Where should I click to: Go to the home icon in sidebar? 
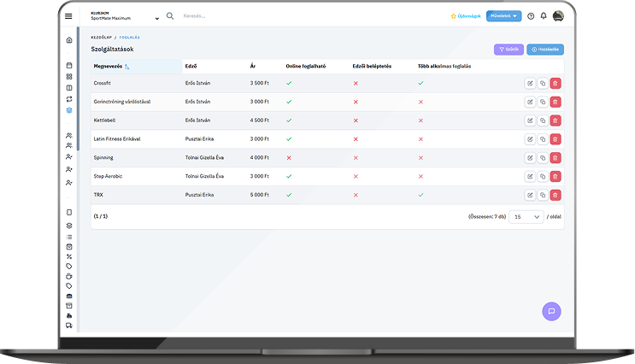coord(69,40)
